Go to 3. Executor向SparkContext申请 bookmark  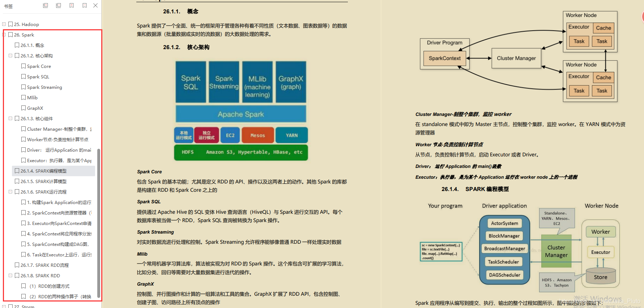coord(59,223)
